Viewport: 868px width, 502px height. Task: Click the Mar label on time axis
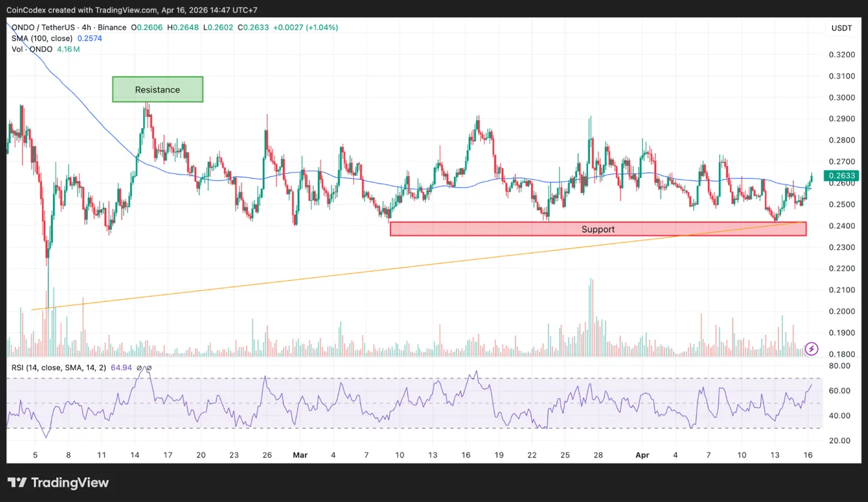click(300, 455)
